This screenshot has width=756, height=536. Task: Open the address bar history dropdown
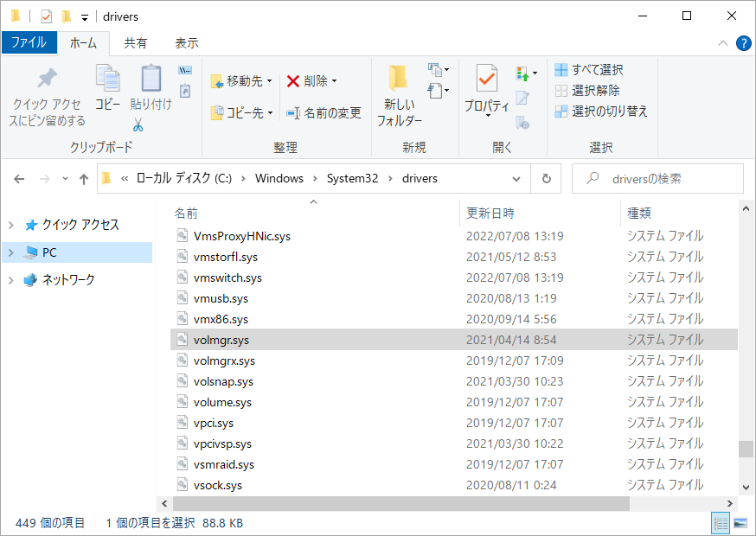pos(516,179)
